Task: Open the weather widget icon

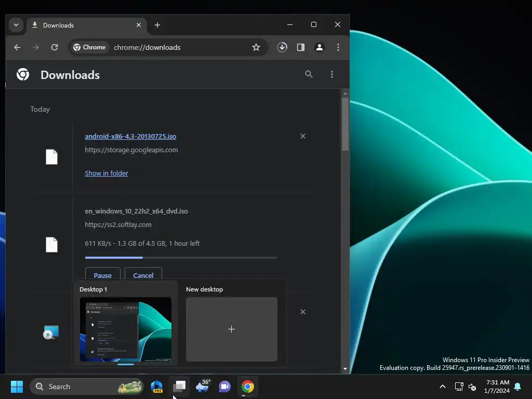Action: tap(203, 387)
